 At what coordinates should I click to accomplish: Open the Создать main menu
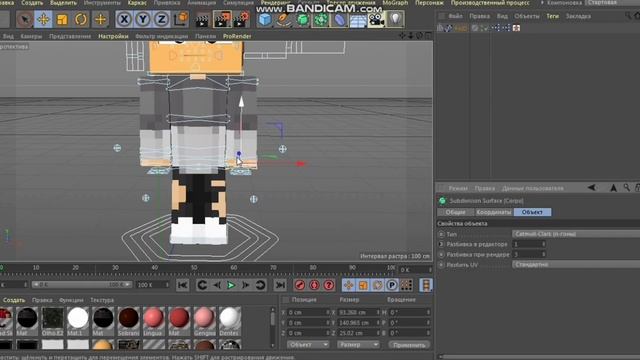click(32, 3)
